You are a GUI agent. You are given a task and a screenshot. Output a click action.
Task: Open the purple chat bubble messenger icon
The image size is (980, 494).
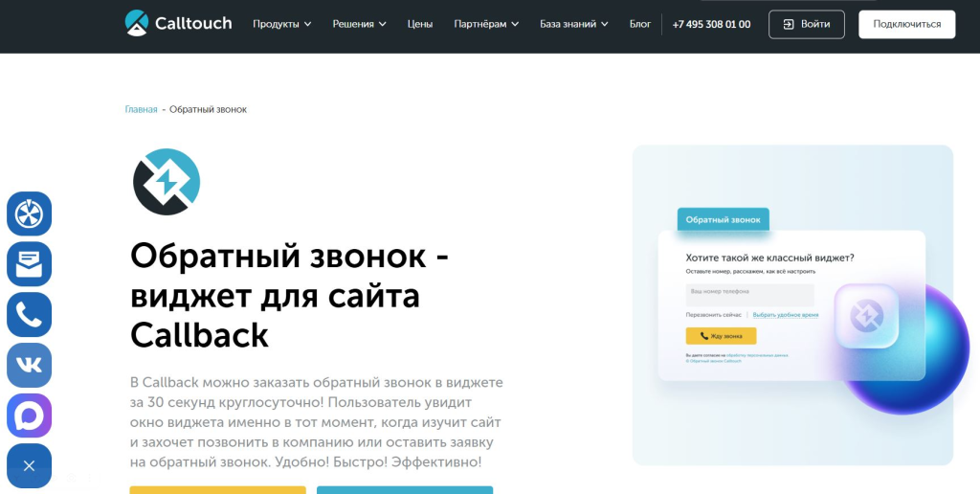coord(30,415)
